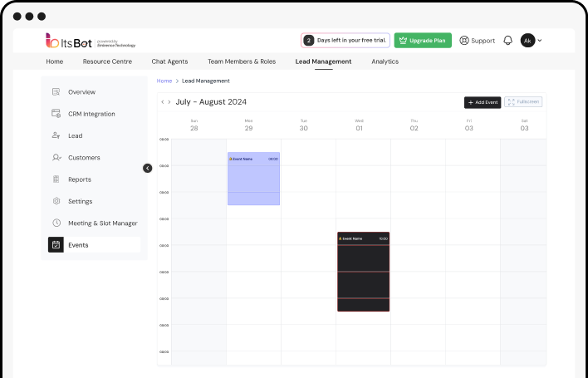Screen dimensions: 588x378
Task: Select the Sun 28 day header
Action: coord(194,125)
